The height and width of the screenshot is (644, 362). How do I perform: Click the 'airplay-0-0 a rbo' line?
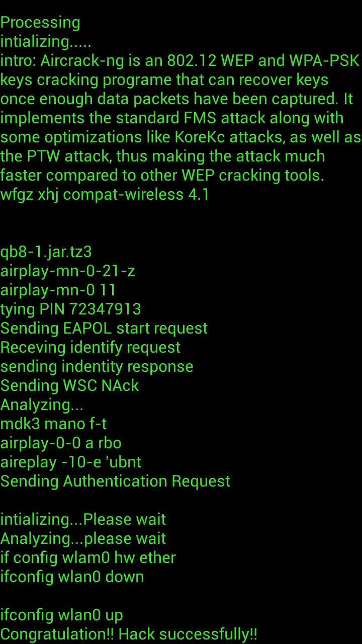[61, 443]
